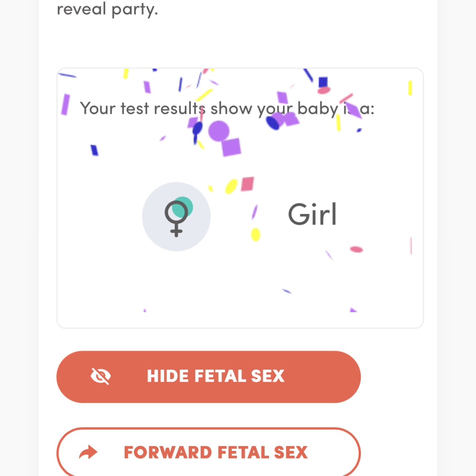Click the light gray circle behind gender symbol
This screenshot has width=476, height=476.
pyautogui.click(x=176, y=216)
